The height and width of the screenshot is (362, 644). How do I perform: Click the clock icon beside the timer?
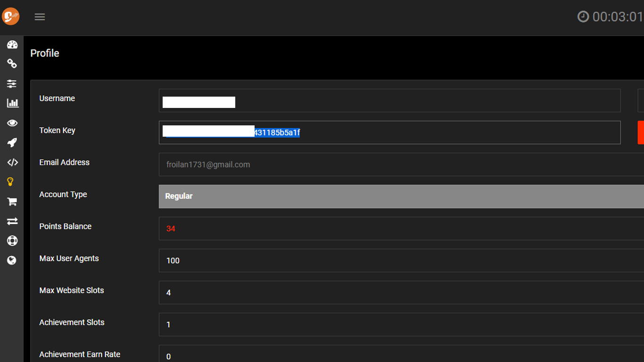(x=583, y=17)
